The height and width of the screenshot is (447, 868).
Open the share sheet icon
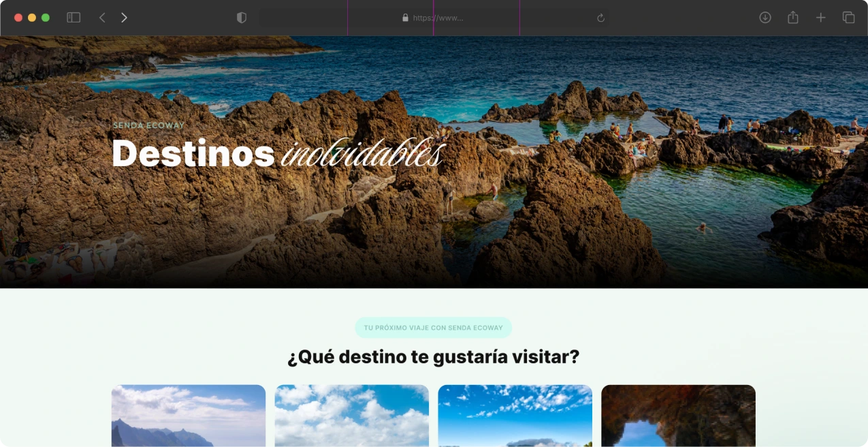(793, 18)
